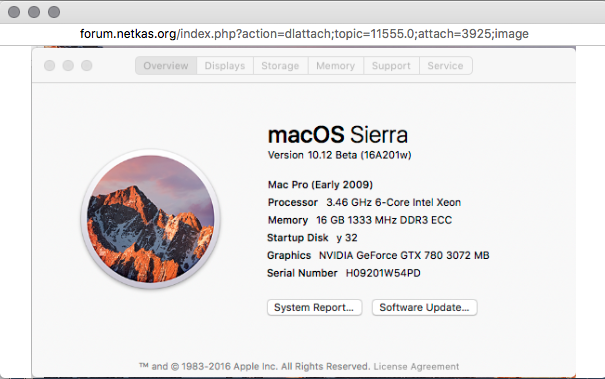605x379 pixels.
Task: Click the version 10.12 Beta text
Action: tap(340, 155)
